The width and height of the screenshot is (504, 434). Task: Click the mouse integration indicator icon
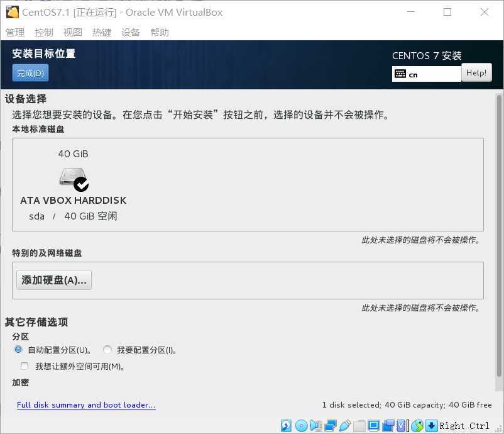point(417,426)
